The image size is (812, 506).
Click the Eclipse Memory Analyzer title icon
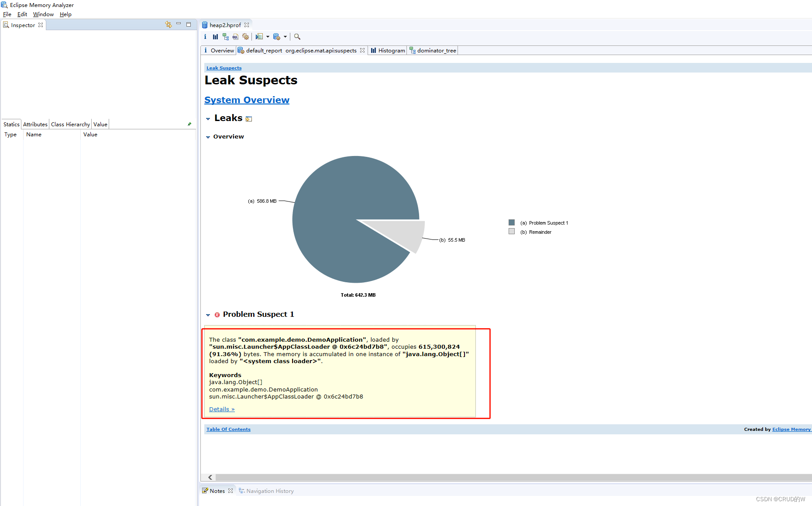(x=4, y=5)
